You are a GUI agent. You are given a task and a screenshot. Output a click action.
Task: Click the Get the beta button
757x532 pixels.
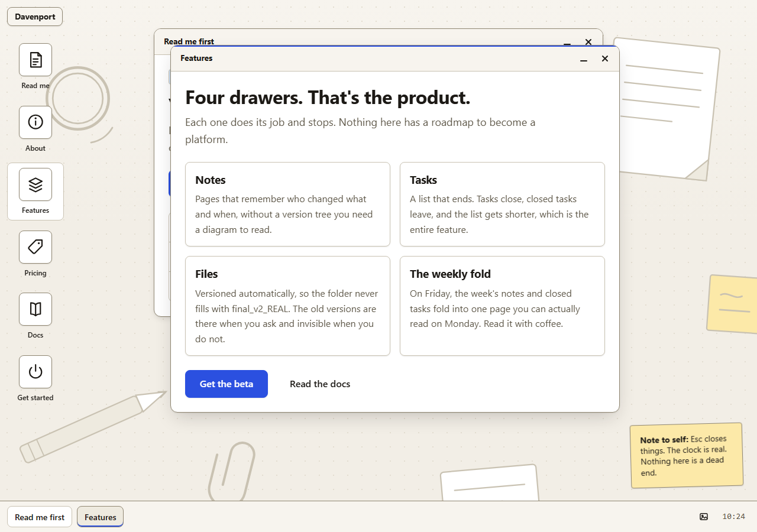227,384
